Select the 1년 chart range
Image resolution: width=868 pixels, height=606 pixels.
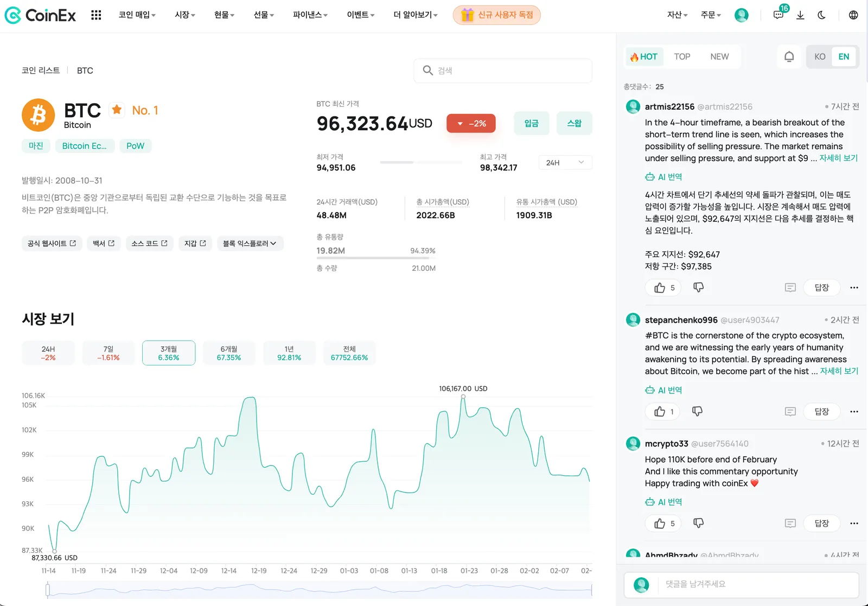tap(289, 353)
